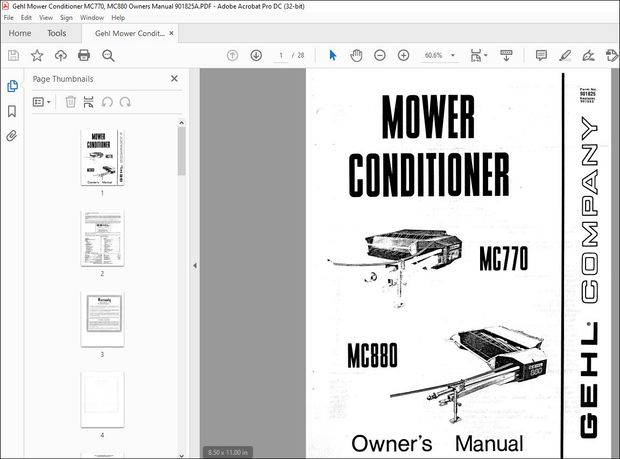The height and width of the screenshot is (459, 620).
Task: Open Page Thumbnails side panel icon
Action: tap(12, 86)
